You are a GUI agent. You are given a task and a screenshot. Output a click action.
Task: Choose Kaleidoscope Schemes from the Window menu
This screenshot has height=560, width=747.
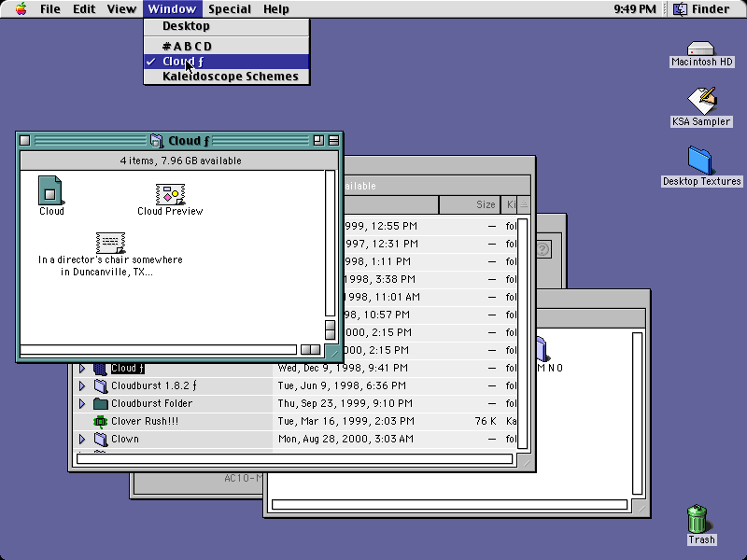227,77
